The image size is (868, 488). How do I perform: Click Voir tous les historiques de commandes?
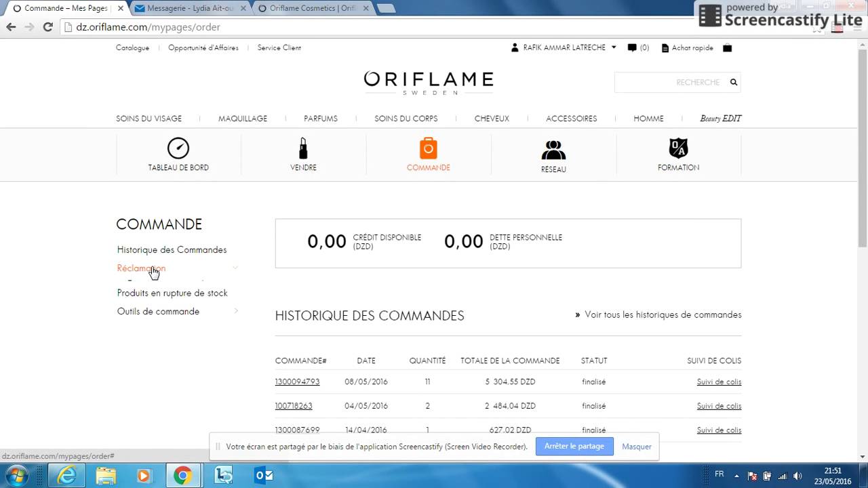click(663, 314)
